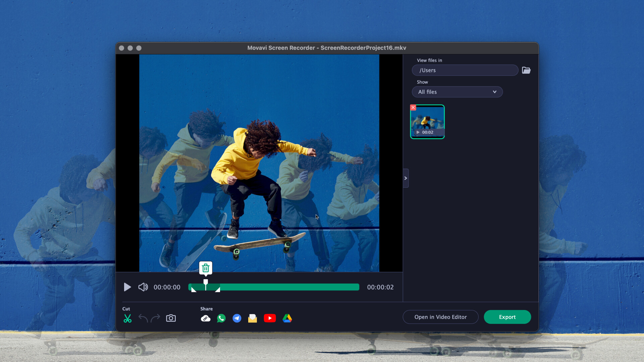The height and width of the screenshot is (362, 644).
Task: Upload the recording to YouTube
Action: (270, 318)
